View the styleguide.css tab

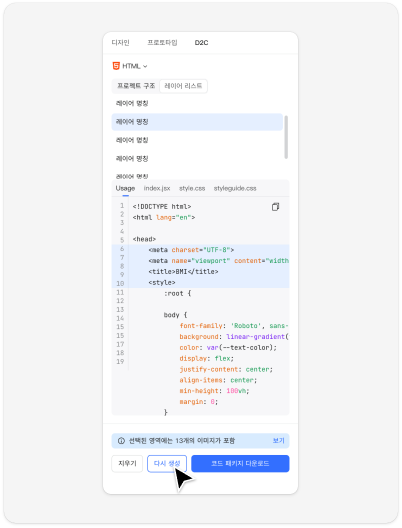click(235, 188)
